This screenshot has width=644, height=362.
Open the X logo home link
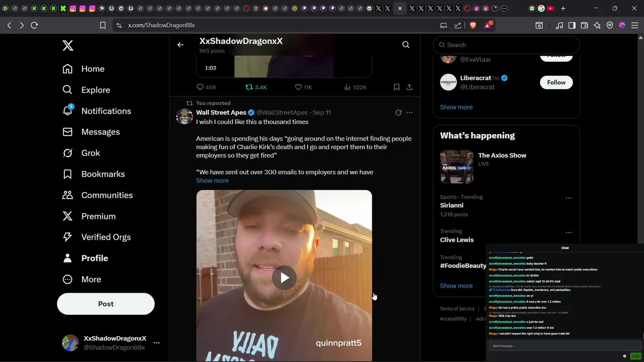point(68,46)
